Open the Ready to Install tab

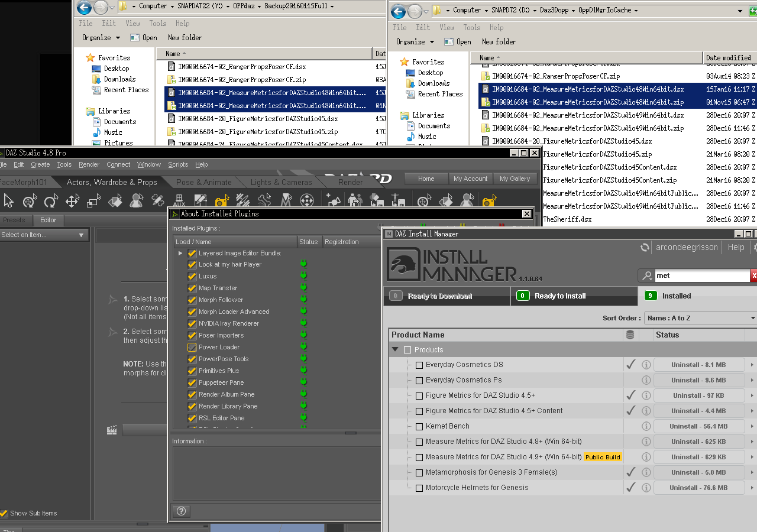(574, 296)
